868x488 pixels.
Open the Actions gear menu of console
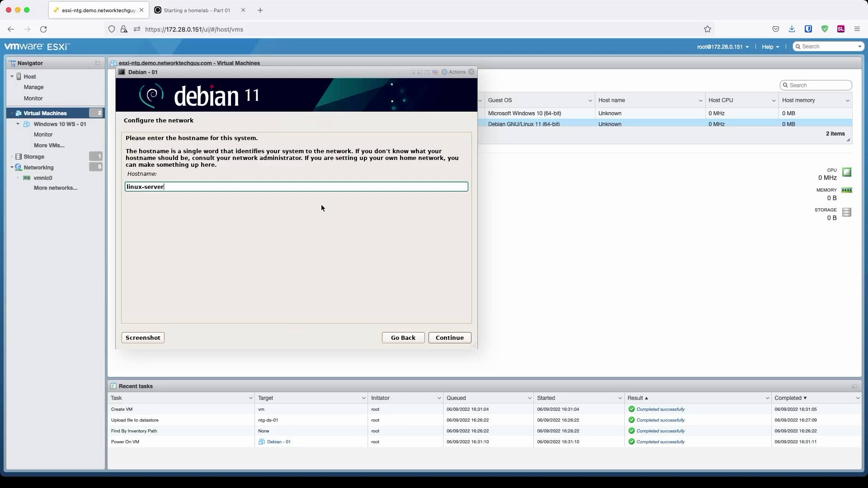(453, 72)
